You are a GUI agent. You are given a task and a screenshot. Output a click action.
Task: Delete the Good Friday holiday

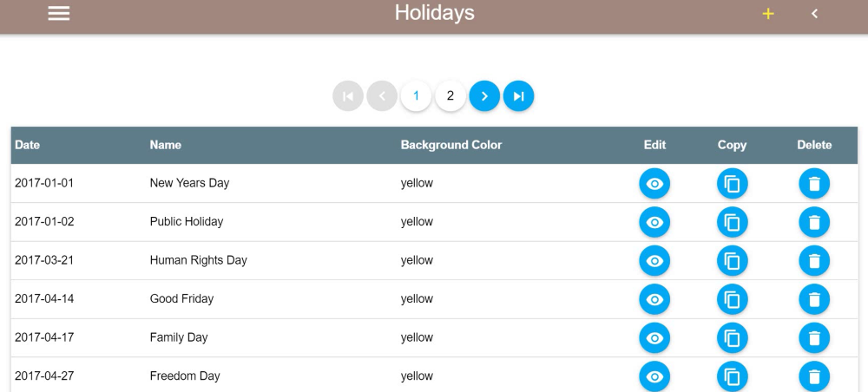814,299
